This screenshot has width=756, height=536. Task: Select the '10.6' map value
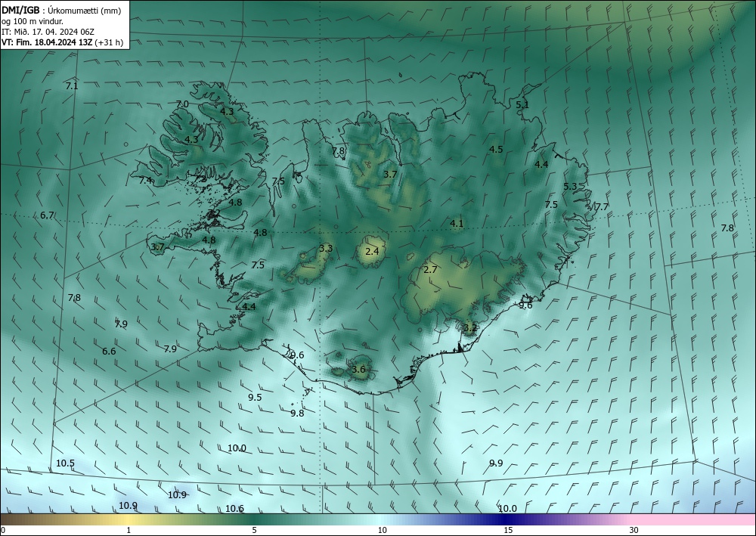(x=234, y=509)
